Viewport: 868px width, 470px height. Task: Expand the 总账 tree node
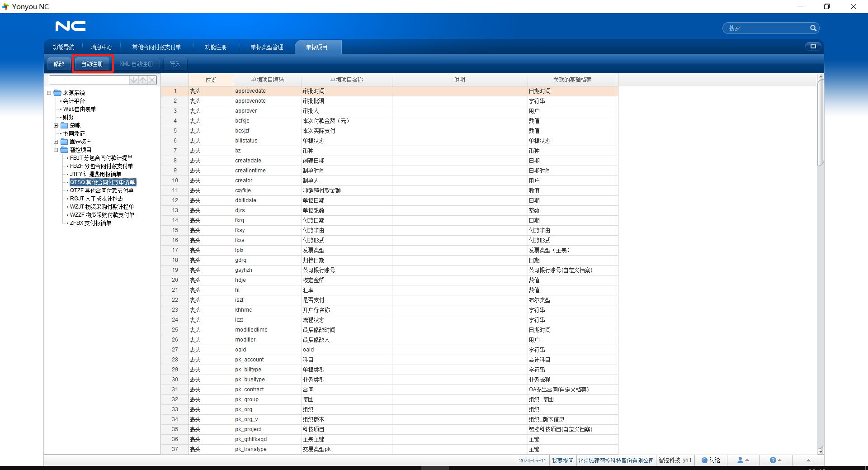click(56, 125)
